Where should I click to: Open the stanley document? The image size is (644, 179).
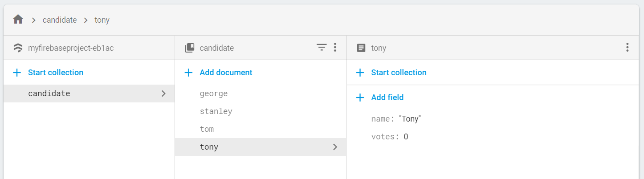(261, 111)
